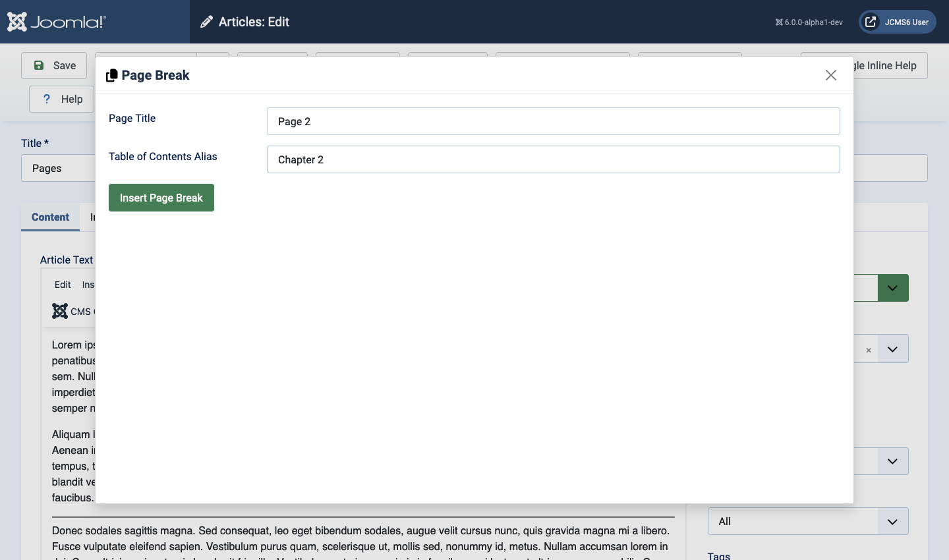Click the external-link icon on the JCMS6 User badge

[869, 22]
